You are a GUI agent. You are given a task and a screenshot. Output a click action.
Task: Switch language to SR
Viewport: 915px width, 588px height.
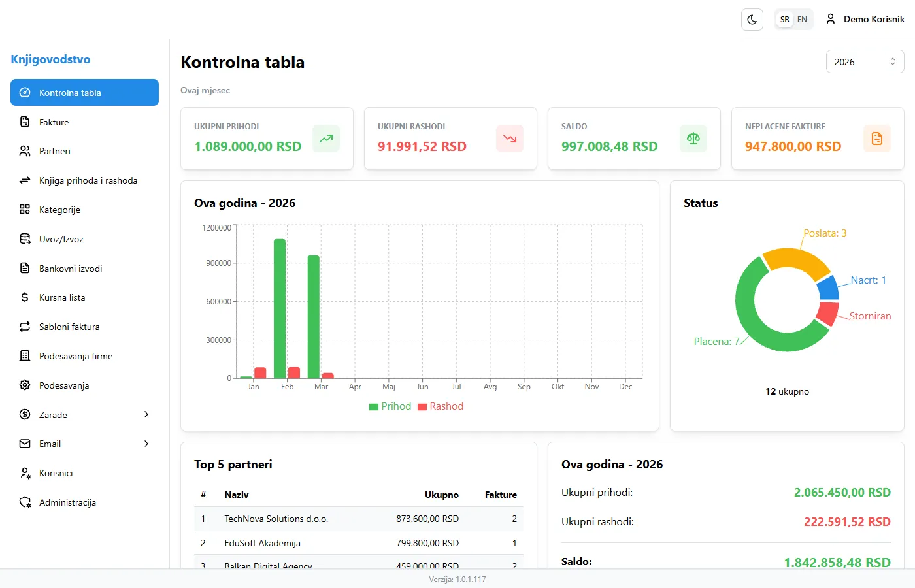tap(784, 19)
